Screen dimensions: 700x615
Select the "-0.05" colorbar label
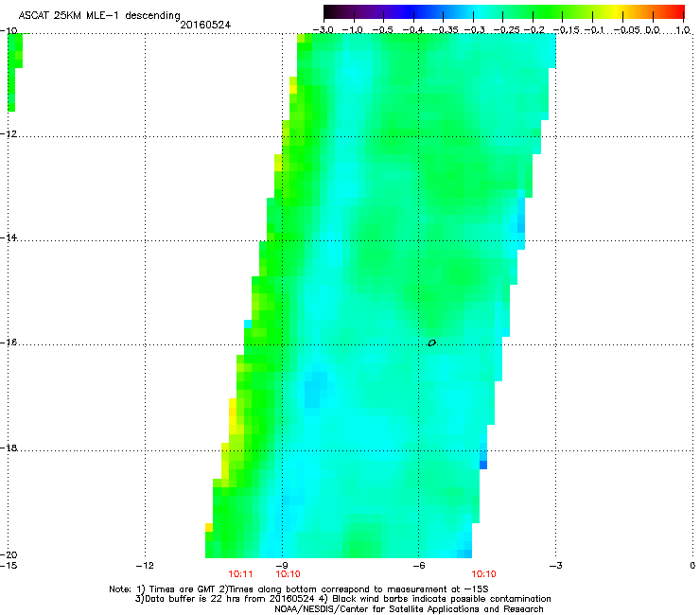[626, 30]
